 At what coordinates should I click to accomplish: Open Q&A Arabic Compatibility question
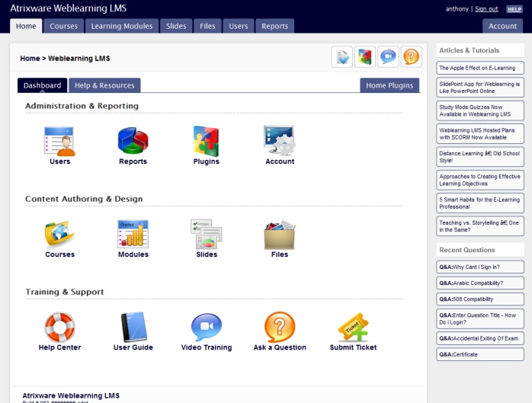480,283
